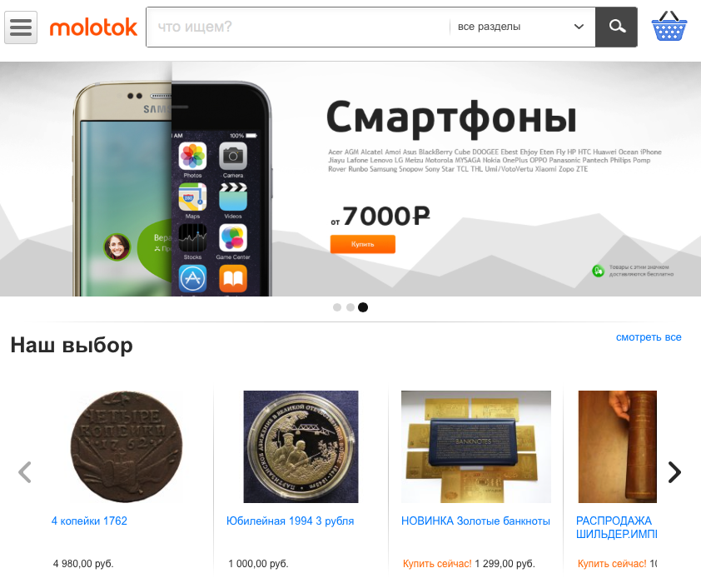Screen dimensions: 701x588
Task: Click the gold banknotes thumbnail
Action: point(476,446)
